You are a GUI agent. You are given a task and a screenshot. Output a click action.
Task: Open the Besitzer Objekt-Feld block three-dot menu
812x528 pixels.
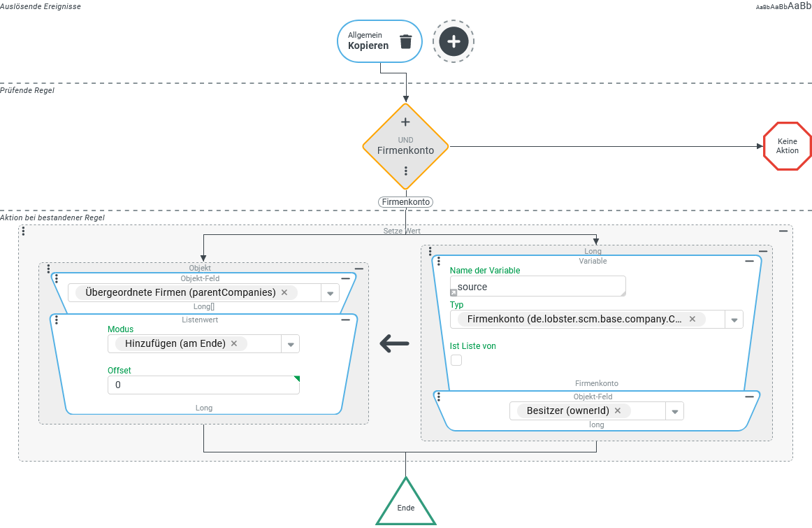pos(439,397)
